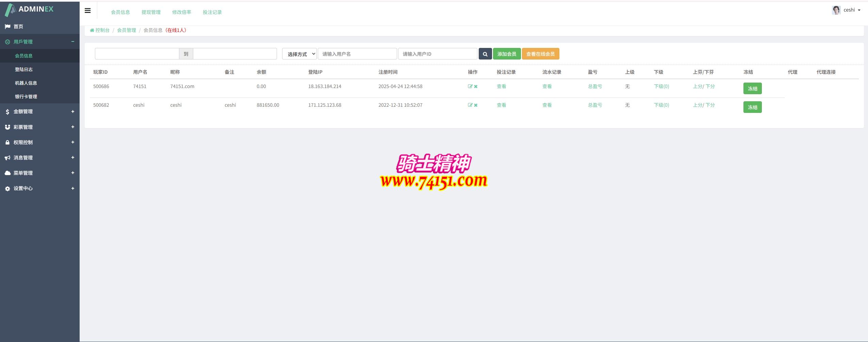Screen dimensions: 868x342
Task: Open 提现管理 in the top navigation
Action: click(x=151, y=12)
